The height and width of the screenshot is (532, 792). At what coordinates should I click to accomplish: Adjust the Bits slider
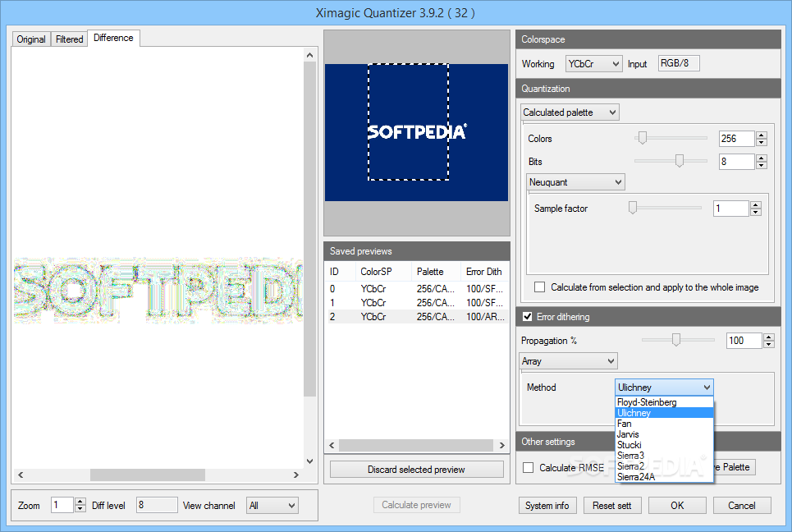(x=680, y=161)
